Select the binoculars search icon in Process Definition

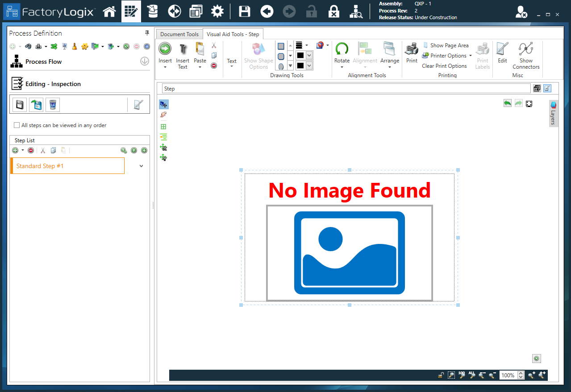pyautogui.click(x=28, y=46)
